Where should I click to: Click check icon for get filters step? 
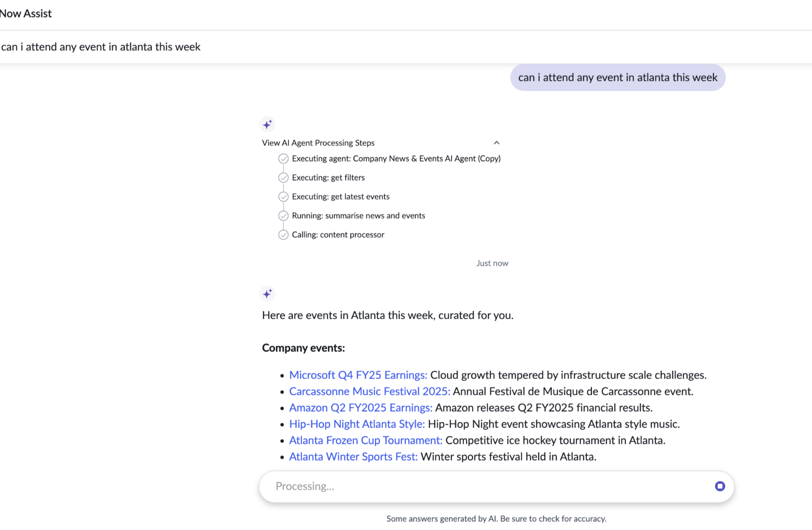click(283, 178)
